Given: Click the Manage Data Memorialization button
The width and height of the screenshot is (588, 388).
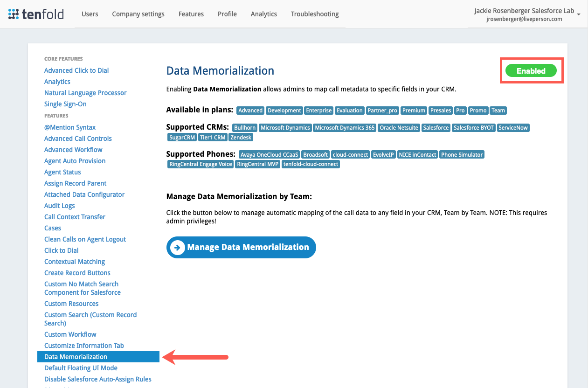Looking at the screenshot, I should pos(241,247).
